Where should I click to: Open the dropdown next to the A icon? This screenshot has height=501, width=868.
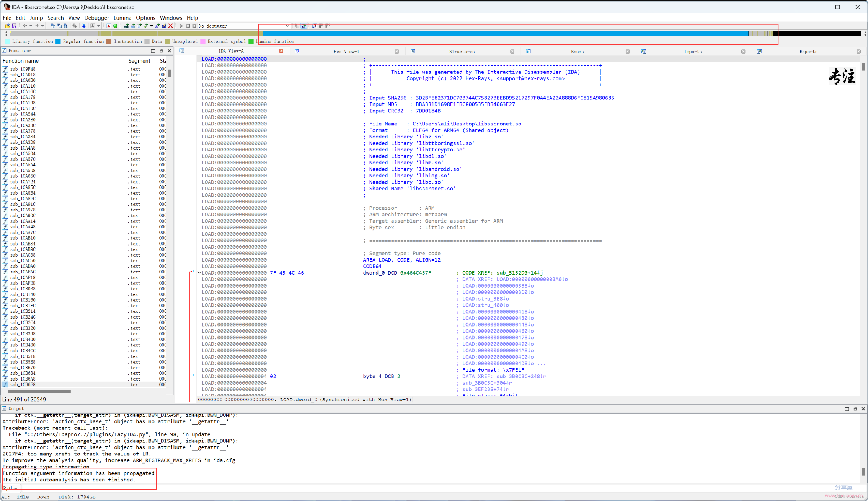(98, 26)
